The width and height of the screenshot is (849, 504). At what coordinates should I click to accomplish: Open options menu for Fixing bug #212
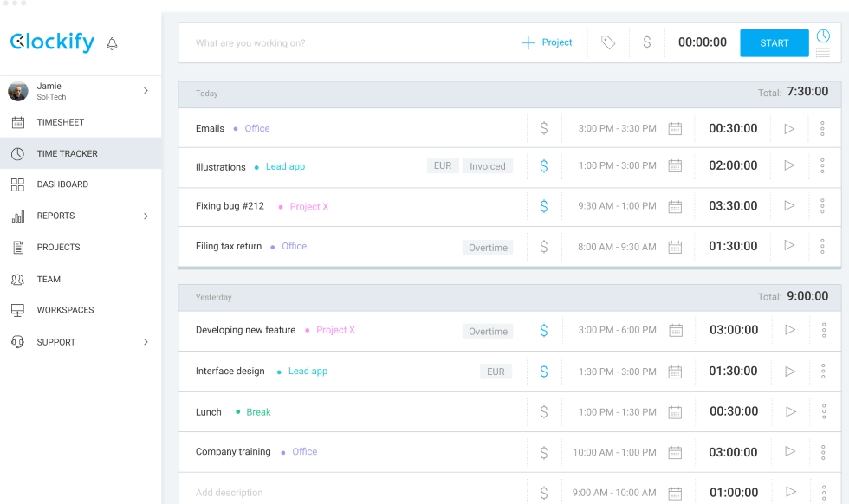pos(822,206)
